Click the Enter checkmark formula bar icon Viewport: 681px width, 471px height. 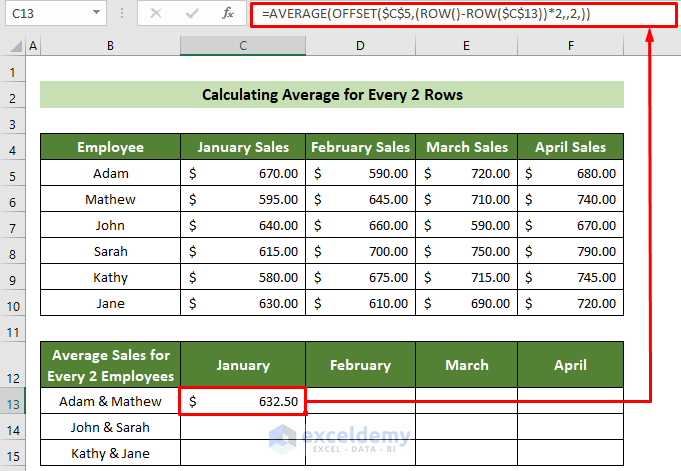(x=192, y=13)
